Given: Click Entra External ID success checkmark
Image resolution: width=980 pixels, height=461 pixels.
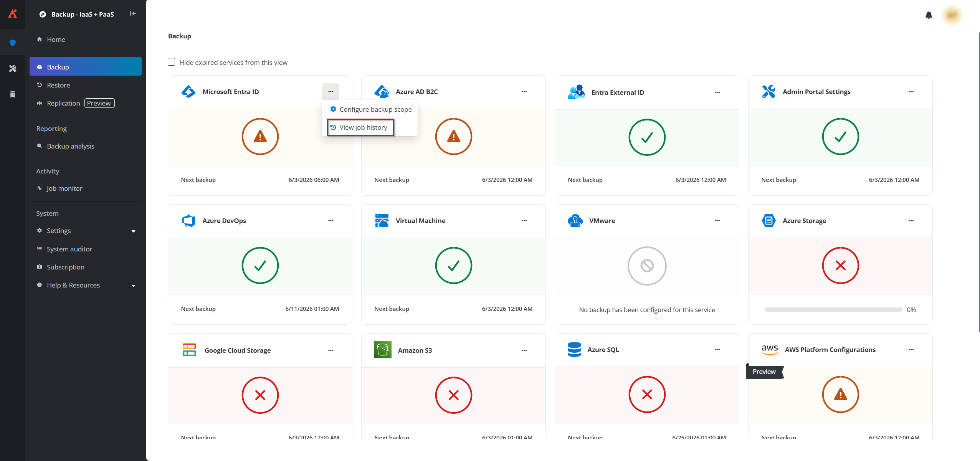Looking at the screenshot, I should [647, 137].
